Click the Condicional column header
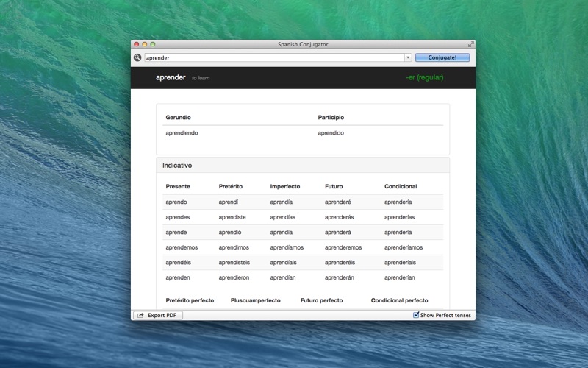588x368 pixels. point(401,187)
